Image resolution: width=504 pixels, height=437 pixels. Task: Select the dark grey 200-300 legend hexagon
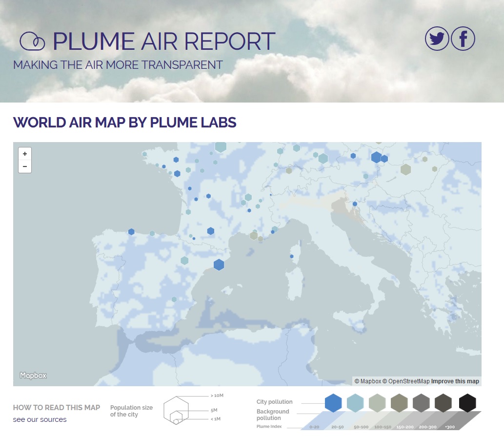coord(443,403)
